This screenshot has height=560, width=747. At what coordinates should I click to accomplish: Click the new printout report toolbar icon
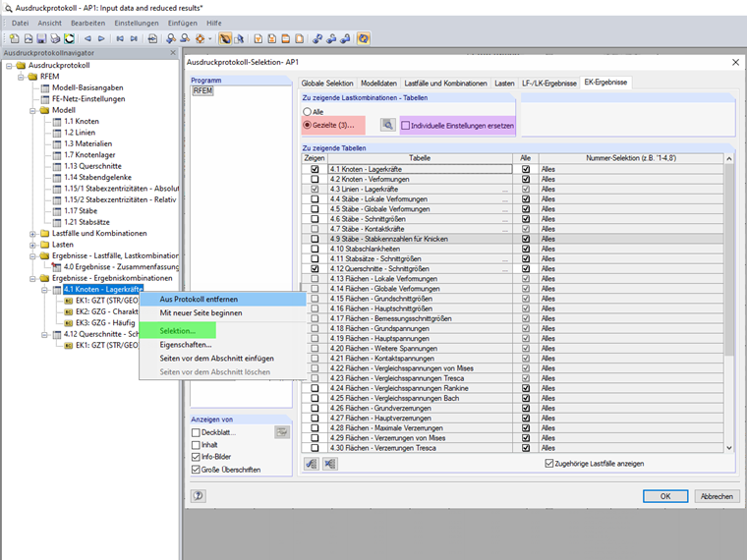click(x=15, y=38)
